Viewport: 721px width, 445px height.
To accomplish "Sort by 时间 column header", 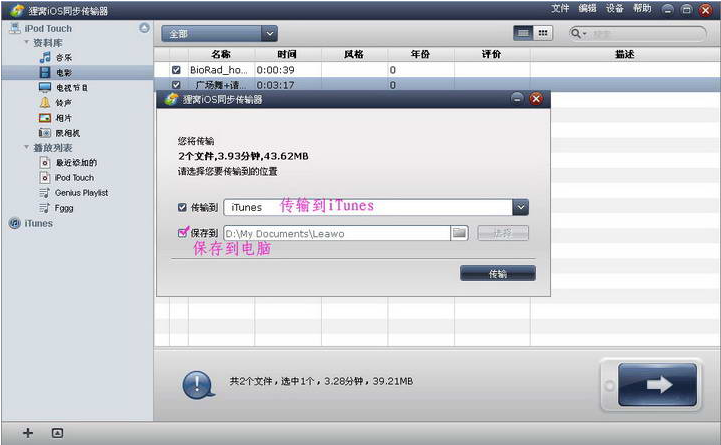I will (x=287, y=54).
